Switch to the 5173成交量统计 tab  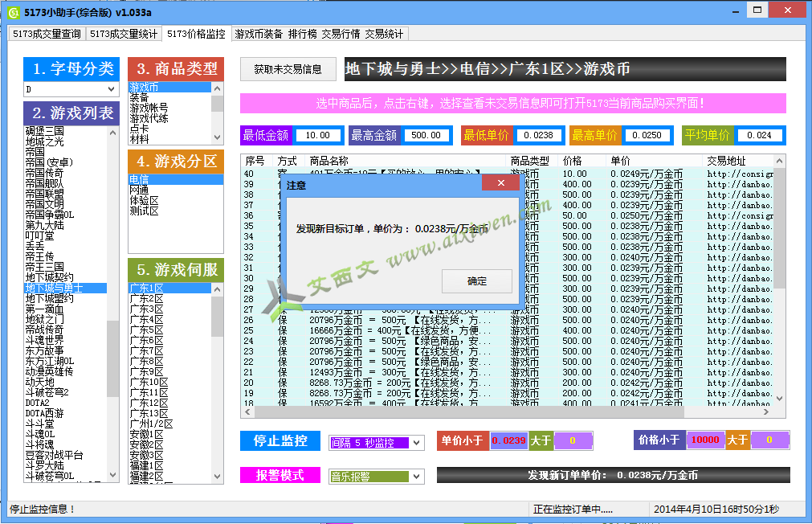click(124, 34)
